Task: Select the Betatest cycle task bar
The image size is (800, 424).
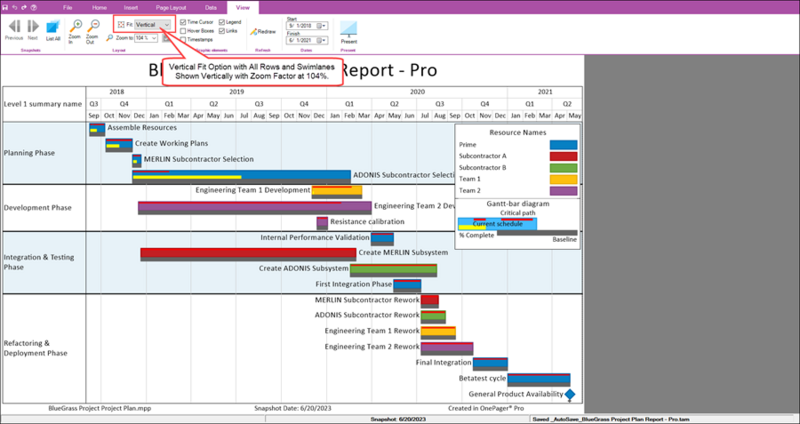Action: [539, 380]
